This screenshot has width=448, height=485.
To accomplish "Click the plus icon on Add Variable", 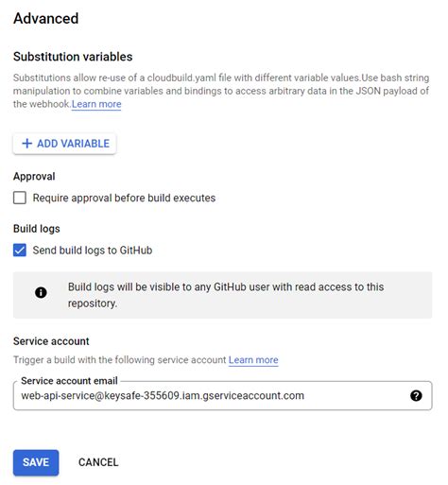I will click(x=27, y=144).
